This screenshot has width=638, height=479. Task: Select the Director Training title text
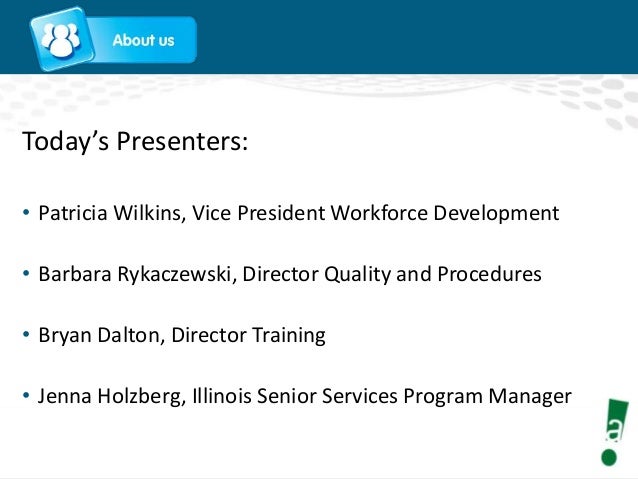click(248, 335)
